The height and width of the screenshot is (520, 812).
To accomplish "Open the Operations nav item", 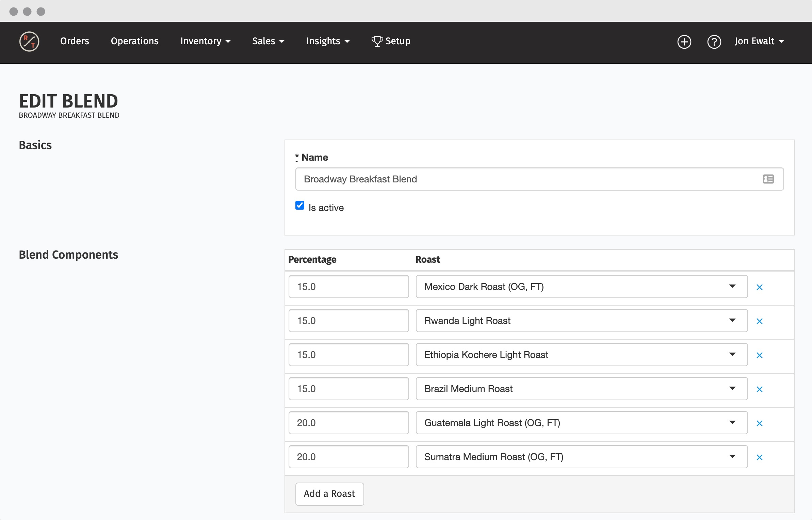I will coord(134,41).
